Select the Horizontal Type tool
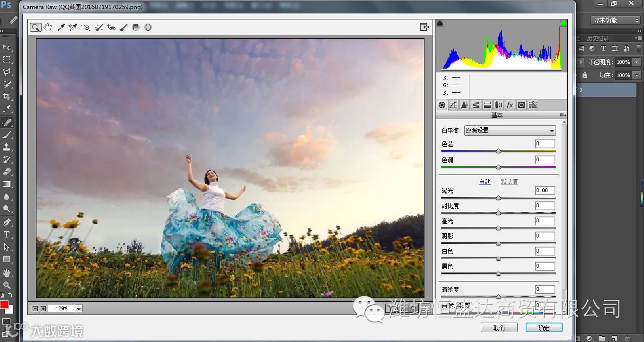 [x=7, y=235]
